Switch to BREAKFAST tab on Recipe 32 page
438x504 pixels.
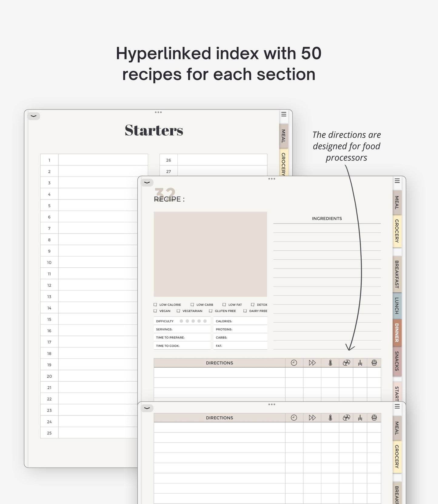pos(397,274)
